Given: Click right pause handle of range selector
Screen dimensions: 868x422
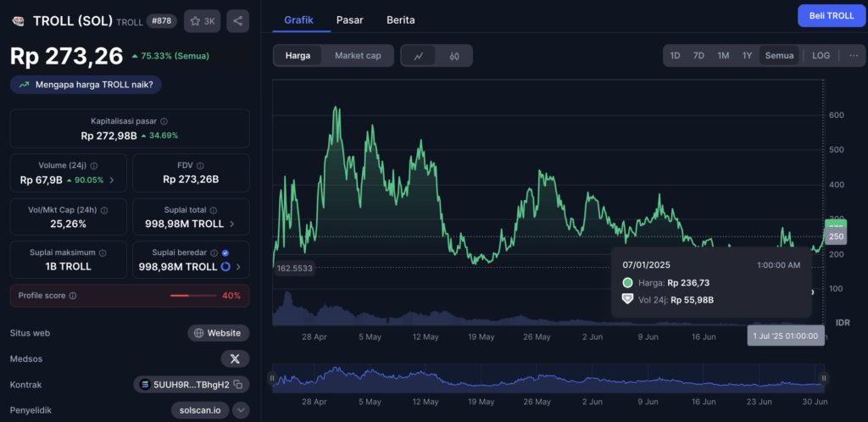Looking at the screenshot, I should (x=824, y=378).
